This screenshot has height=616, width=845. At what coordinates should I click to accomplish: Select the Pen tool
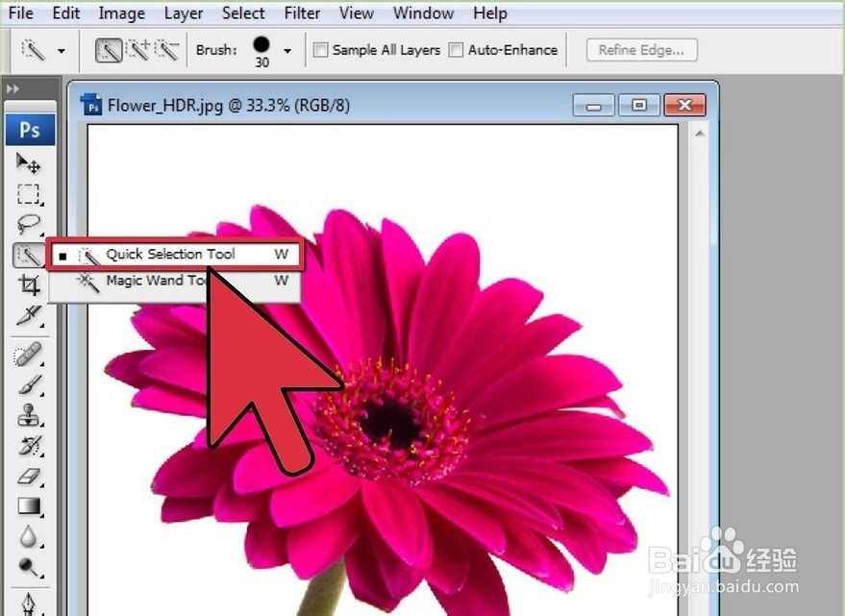click(x=28, y=604)
